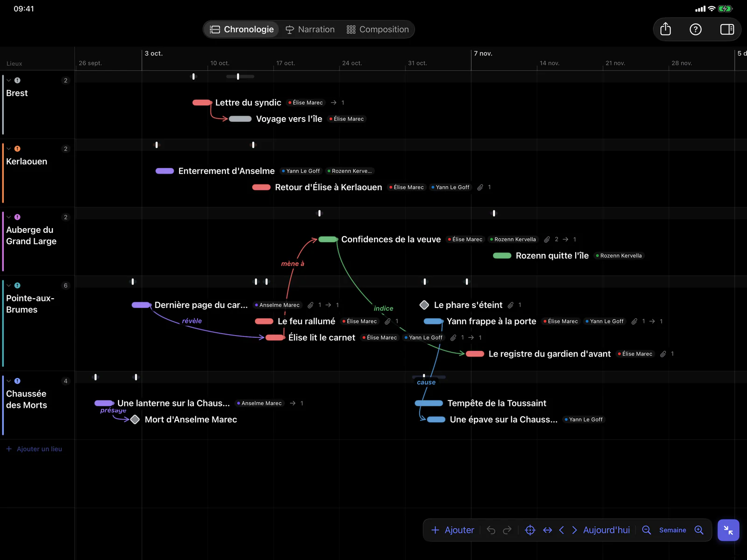The height and width of the screenshot is (560, 747).
Task: Open the Semaine zoom level selector
Action: pos(673,530)
